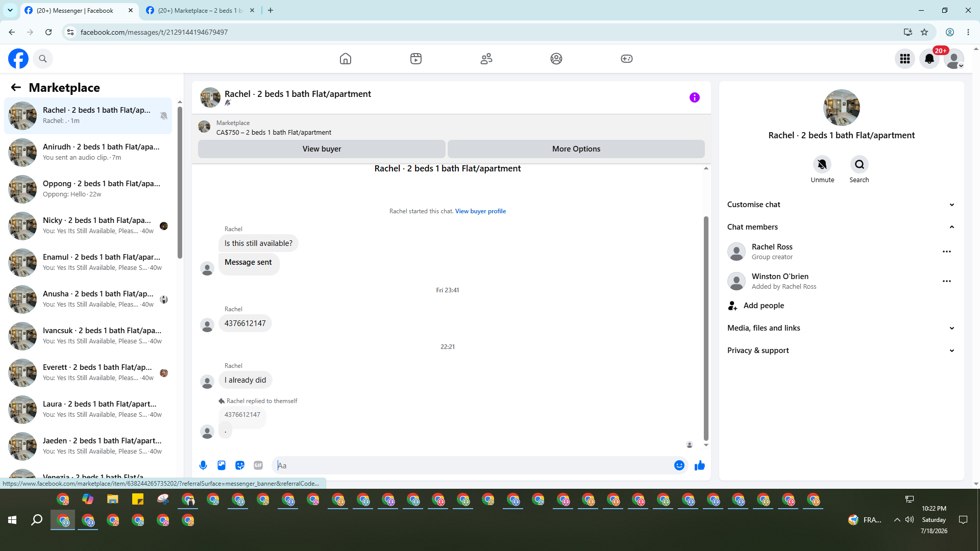Open the notifications bell

[929, 59]
